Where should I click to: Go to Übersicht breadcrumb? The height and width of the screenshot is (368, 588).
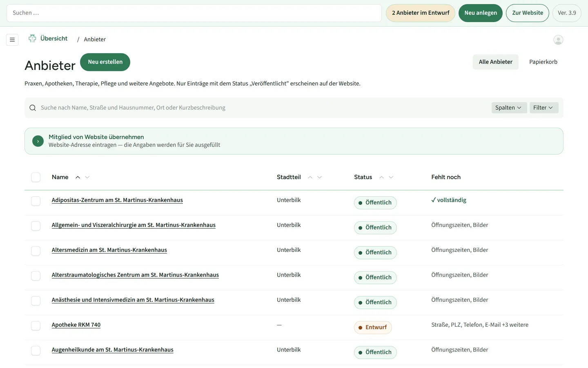point(54,38)
